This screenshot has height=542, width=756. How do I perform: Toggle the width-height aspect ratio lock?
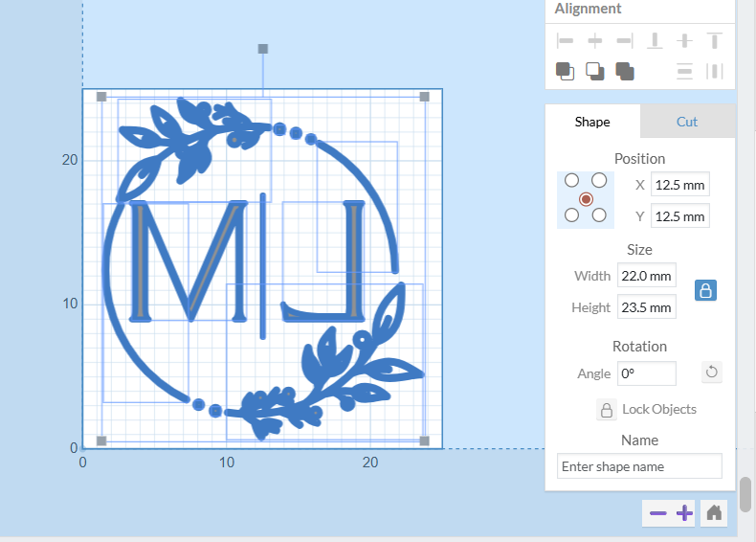point(705,290)
